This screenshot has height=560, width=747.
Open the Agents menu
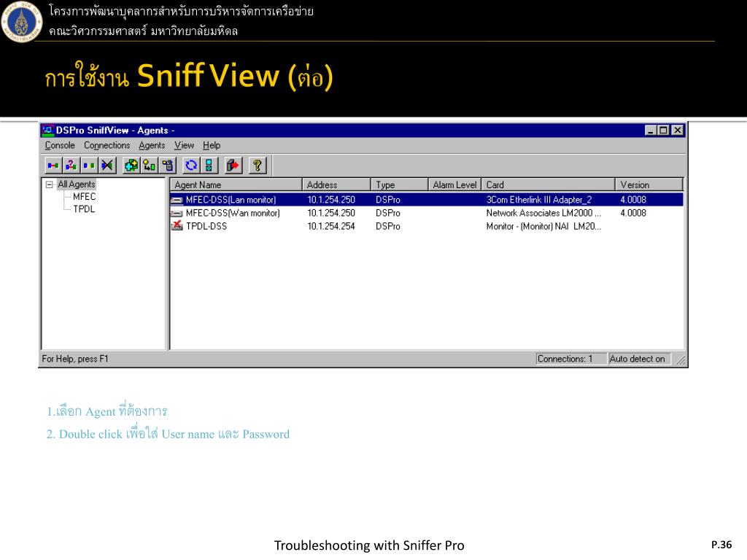click(x=152, y=145)
